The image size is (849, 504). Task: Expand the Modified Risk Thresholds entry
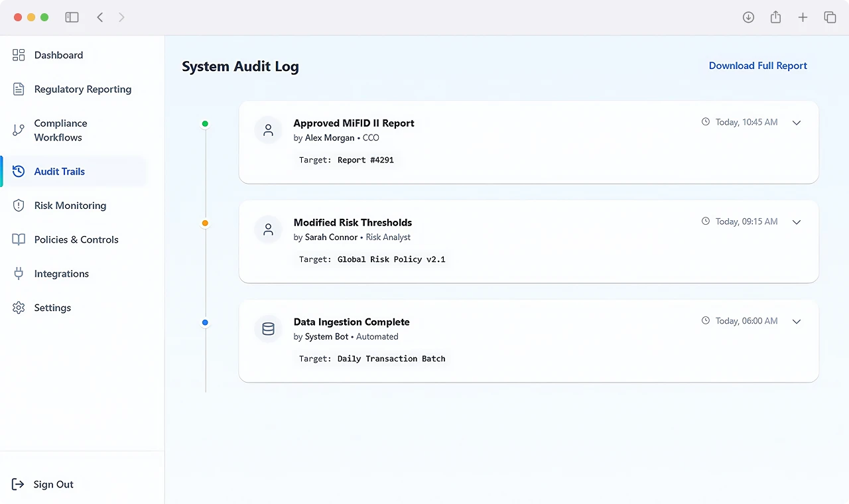click(x=797, y=222)
